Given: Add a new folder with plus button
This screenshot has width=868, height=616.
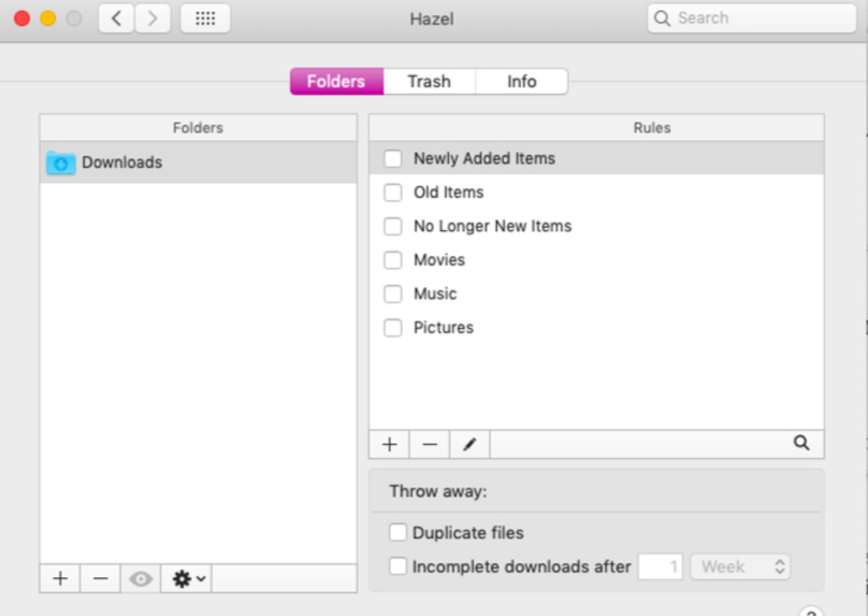Looking at the screenshot, I should click(x=61, y=579).
